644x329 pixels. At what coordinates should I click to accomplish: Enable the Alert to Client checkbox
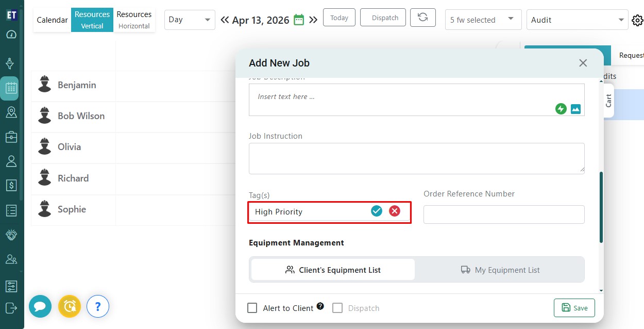(252, 308)
